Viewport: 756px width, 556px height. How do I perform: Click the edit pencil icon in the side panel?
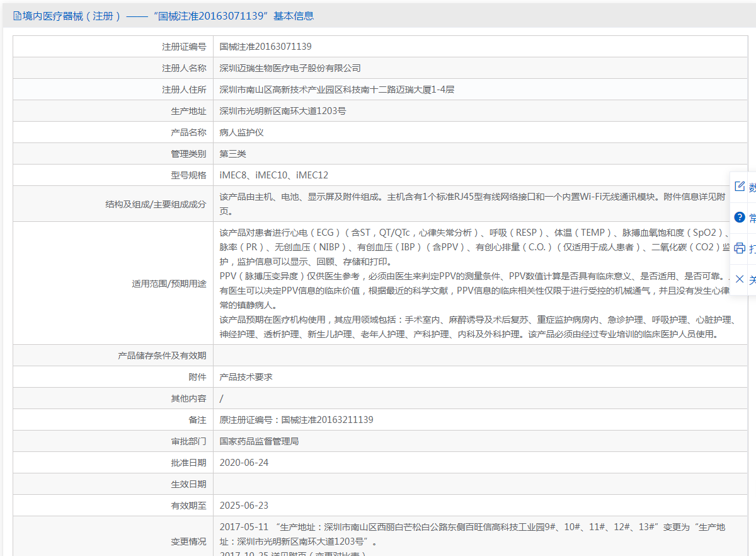(x=740, y=187)
